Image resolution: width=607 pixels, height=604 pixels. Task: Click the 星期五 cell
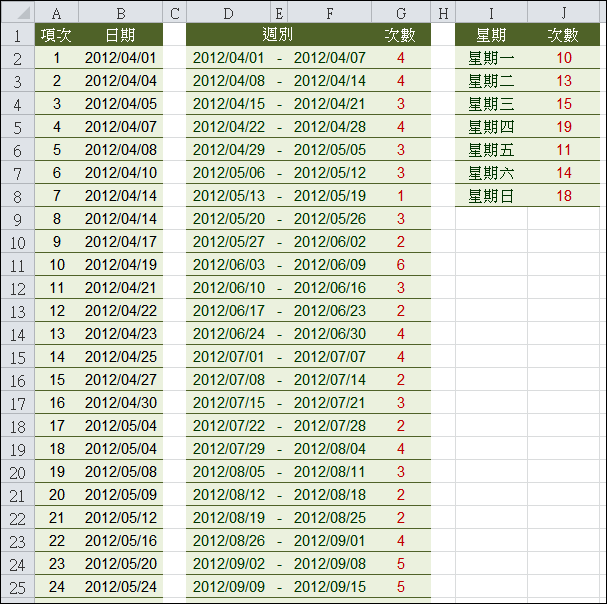(x=491, y=150)
